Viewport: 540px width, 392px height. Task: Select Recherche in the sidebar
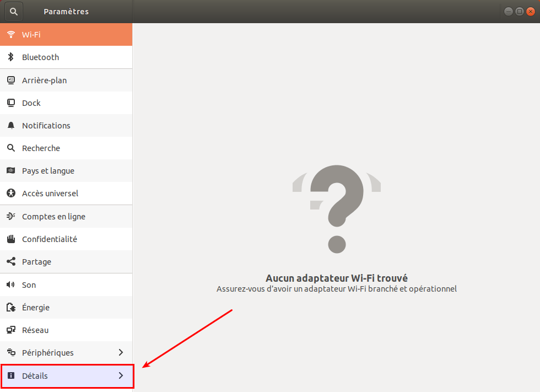41,148
